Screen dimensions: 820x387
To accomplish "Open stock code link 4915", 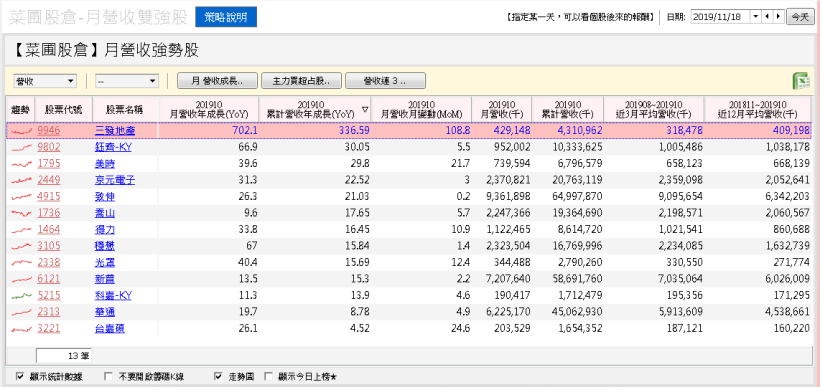I will tap(49, 197).
